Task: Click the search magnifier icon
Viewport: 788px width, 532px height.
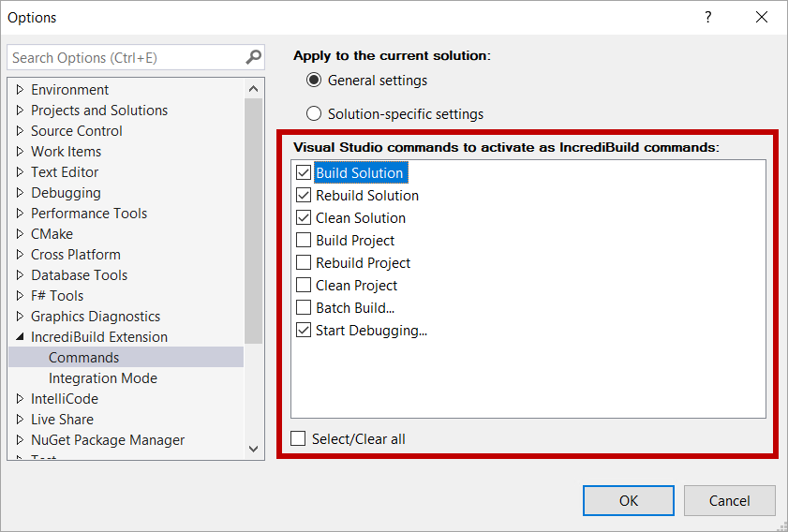Action: [253, 58]
